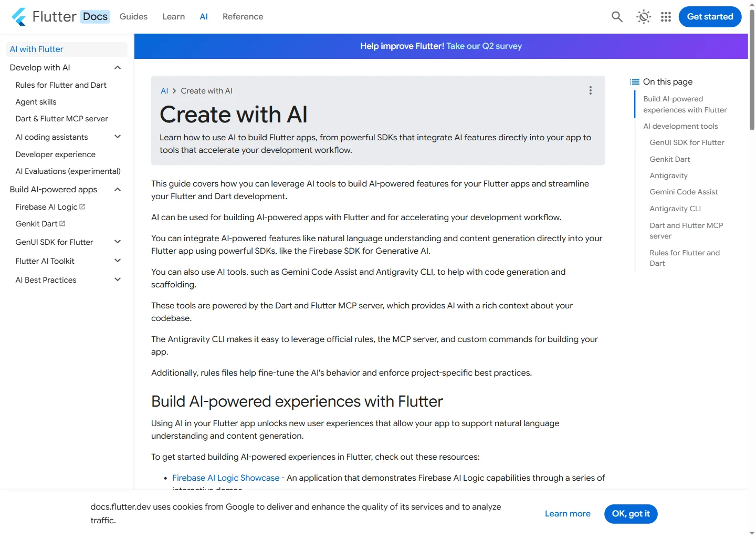Expand the Flutter AI Toolkit chevron

point(118,261)
